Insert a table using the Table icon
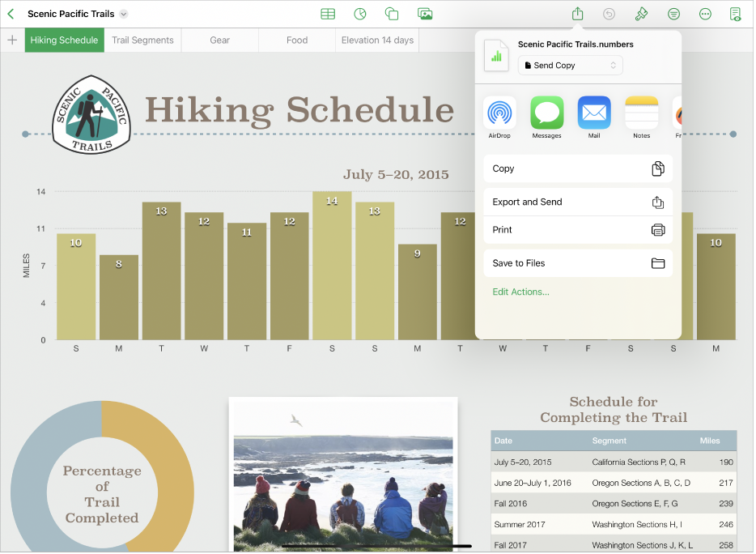This screenshot has height=554, width=756. click(328, 13)
